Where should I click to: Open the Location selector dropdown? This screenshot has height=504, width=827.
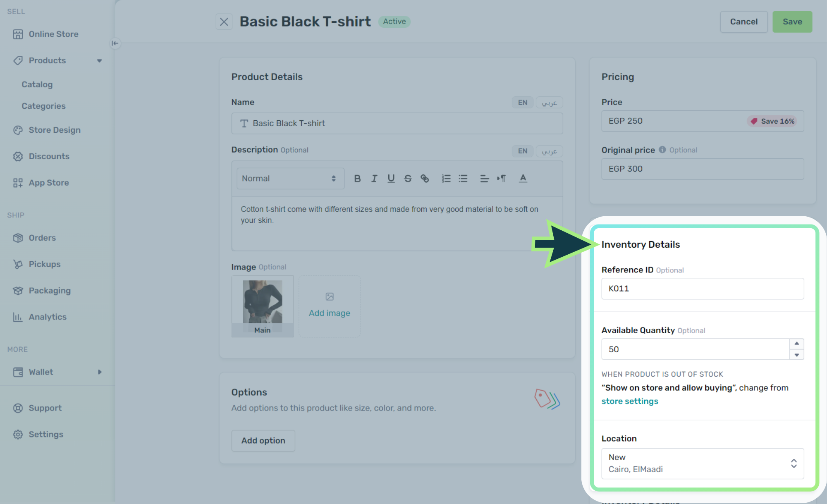(x=703, y=463)
